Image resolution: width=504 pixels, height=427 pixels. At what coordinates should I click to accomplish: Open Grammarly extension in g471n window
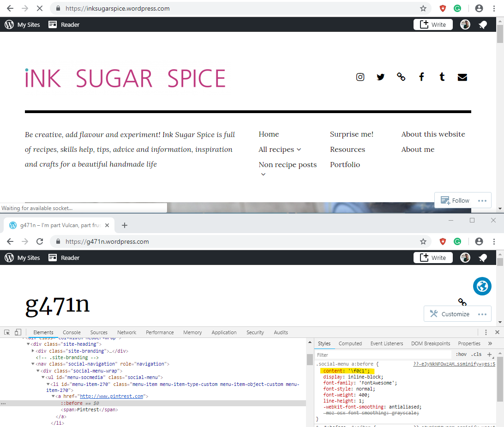pos(457,241)
